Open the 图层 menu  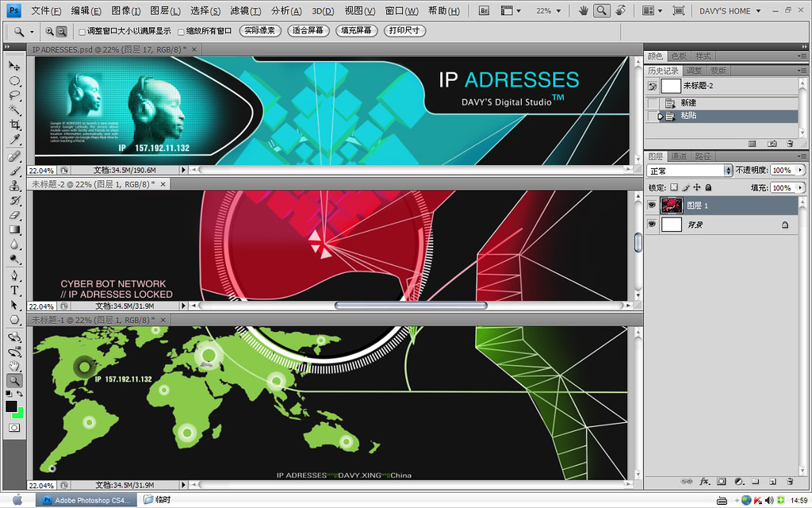[165, 11]
